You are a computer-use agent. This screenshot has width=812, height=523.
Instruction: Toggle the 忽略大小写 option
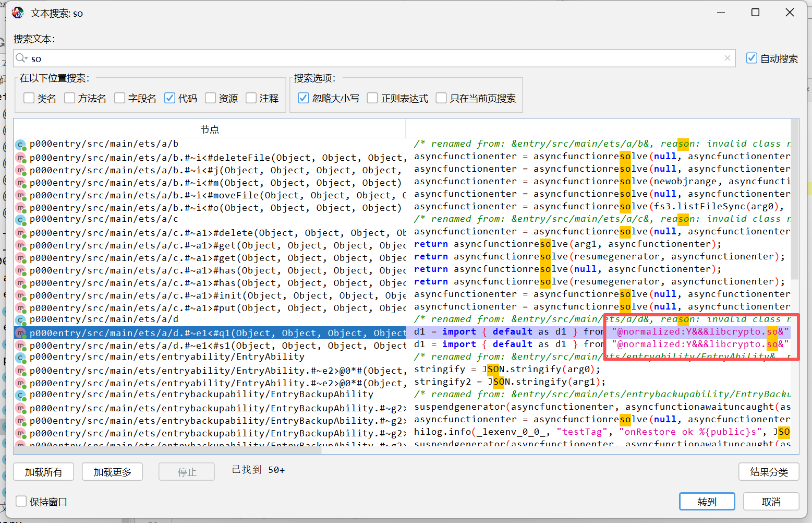(304, 98)
